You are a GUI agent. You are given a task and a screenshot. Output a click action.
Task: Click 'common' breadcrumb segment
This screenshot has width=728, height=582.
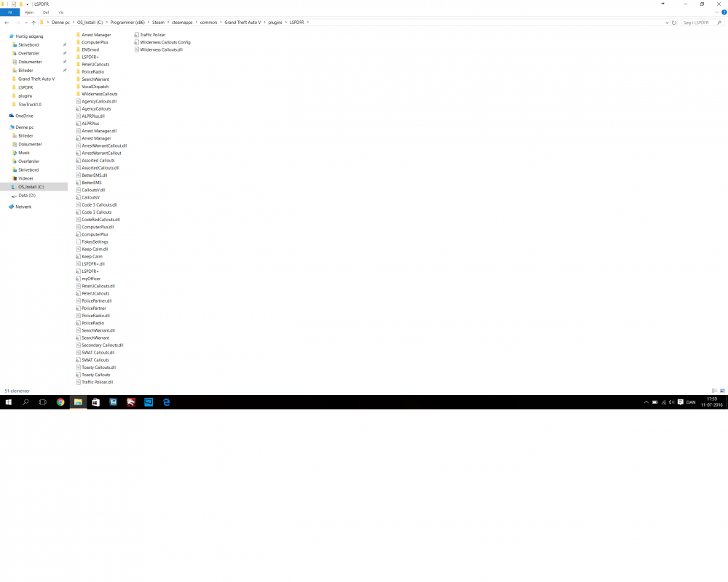point(208,23)
